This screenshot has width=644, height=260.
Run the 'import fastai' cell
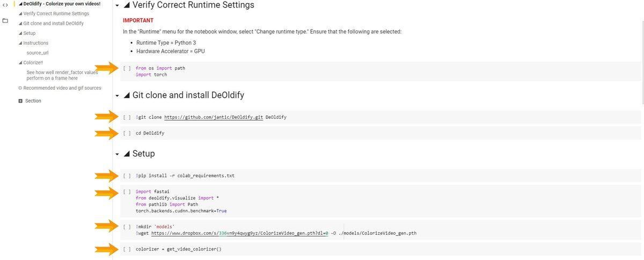(x=127, y=192)
